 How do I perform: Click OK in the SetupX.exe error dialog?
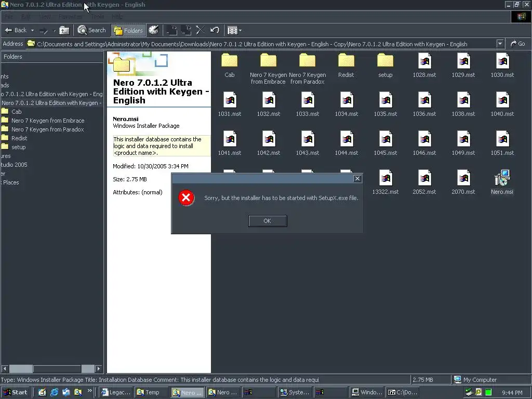(x=268, y=221)
